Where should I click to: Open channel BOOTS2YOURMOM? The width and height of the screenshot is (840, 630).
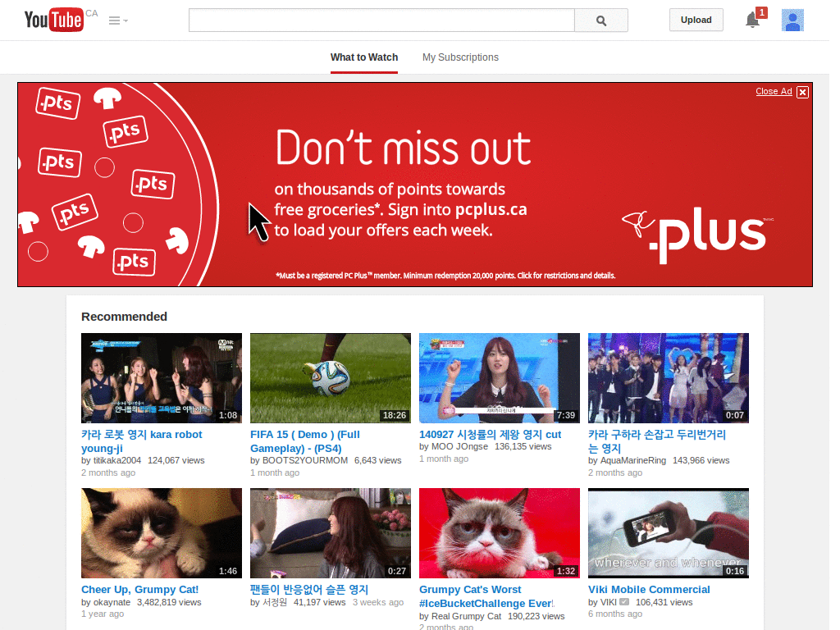coord(305,460)
